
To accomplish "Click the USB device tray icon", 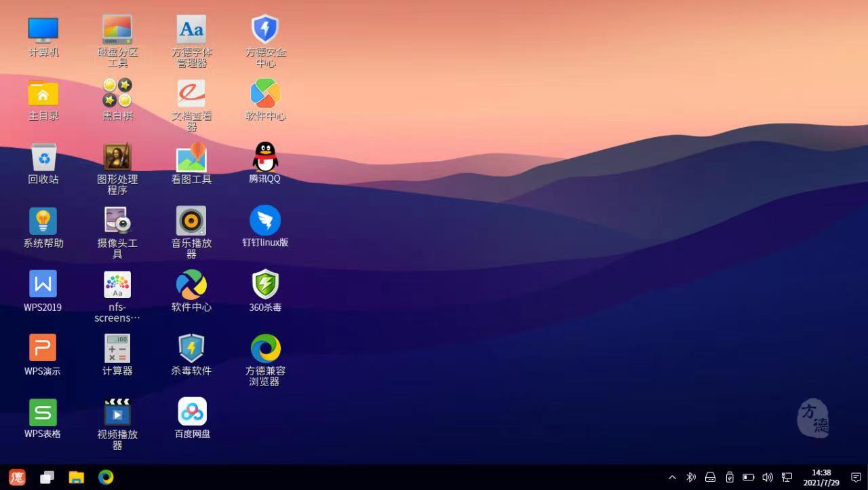I will (x=730, y=477).
